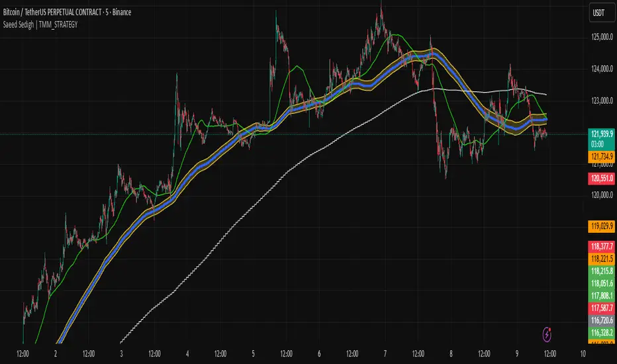Click date label 6 on time axis
Screen dimensions: 617x364
click(x=319, y=354)
